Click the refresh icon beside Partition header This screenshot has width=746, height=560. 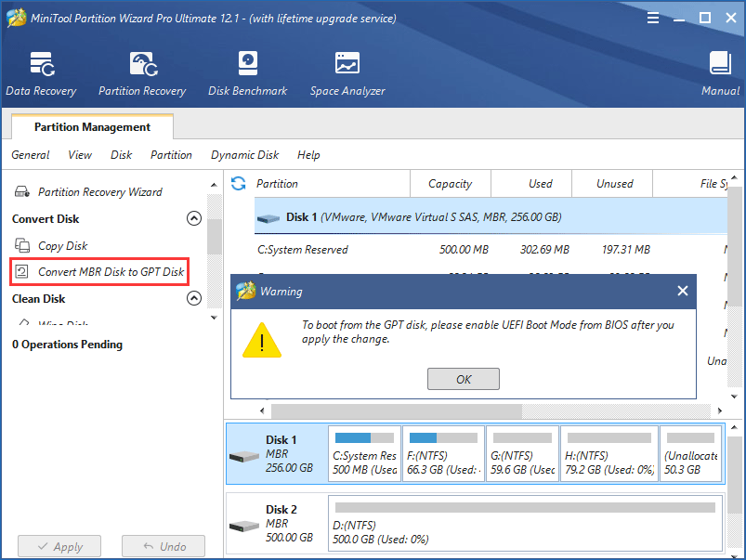point(239,184)
